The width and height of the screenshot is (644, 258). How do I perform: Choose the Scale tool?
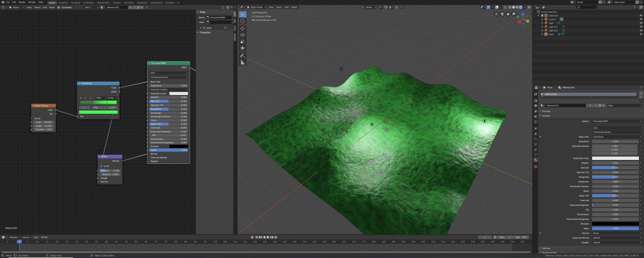[243, 41]
